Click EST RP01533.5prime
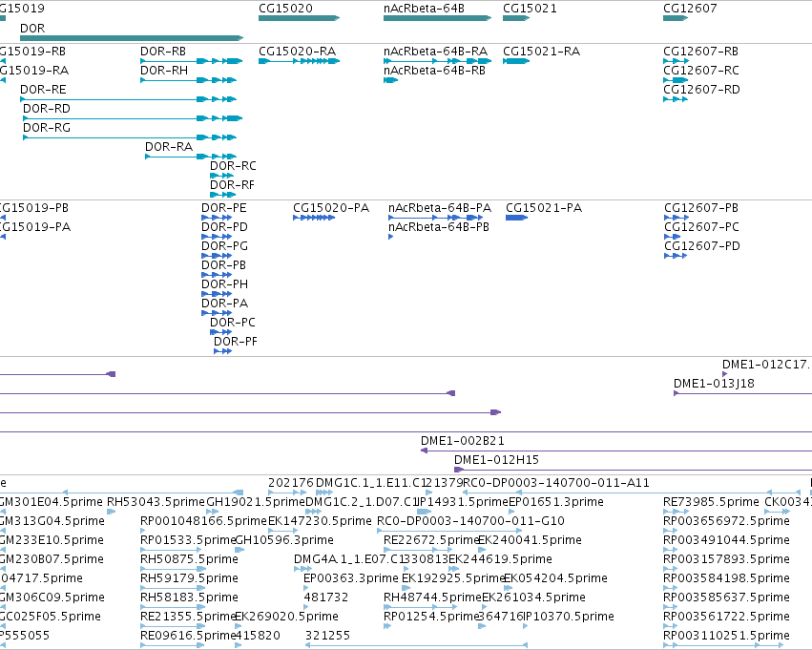The image size is (812, 650). point(188,540)
